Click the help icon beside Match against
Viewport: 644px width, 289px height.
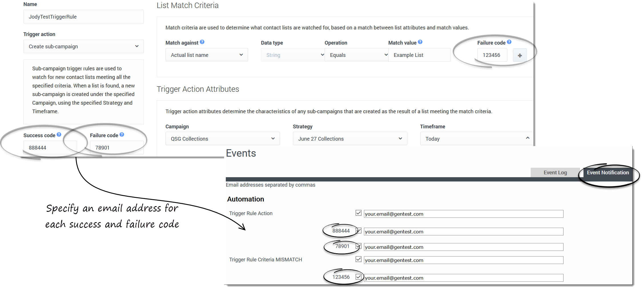coord(202,42)
